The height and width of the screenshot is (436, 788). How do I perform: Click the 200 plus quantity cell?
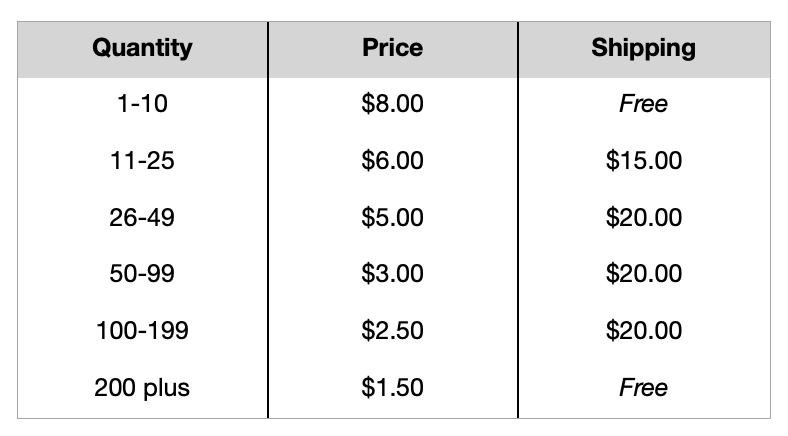click(142, 387)
